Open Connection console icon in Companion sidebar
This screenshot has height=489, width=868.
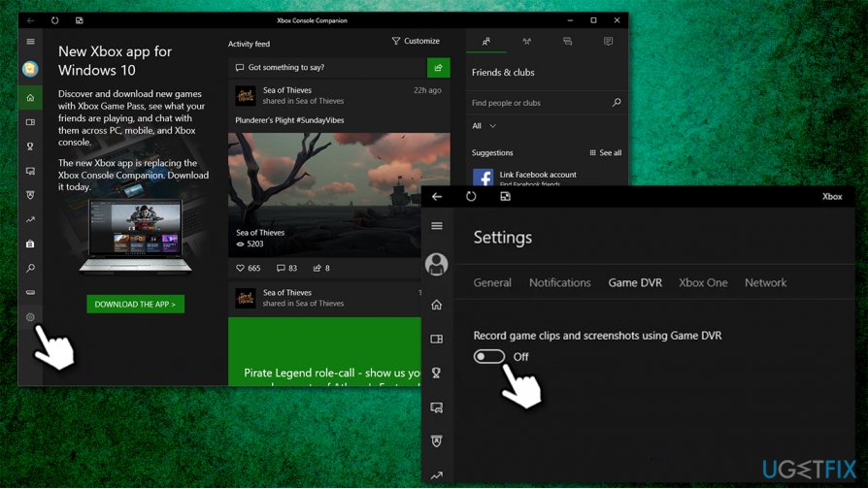[x=30, y=292]
